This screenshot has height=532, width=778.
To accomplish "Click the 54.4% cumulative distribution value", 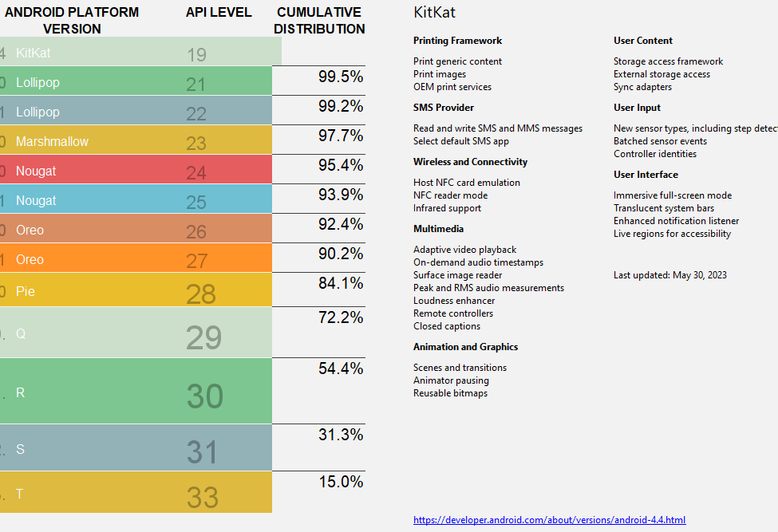I will [x=341, y=368].
